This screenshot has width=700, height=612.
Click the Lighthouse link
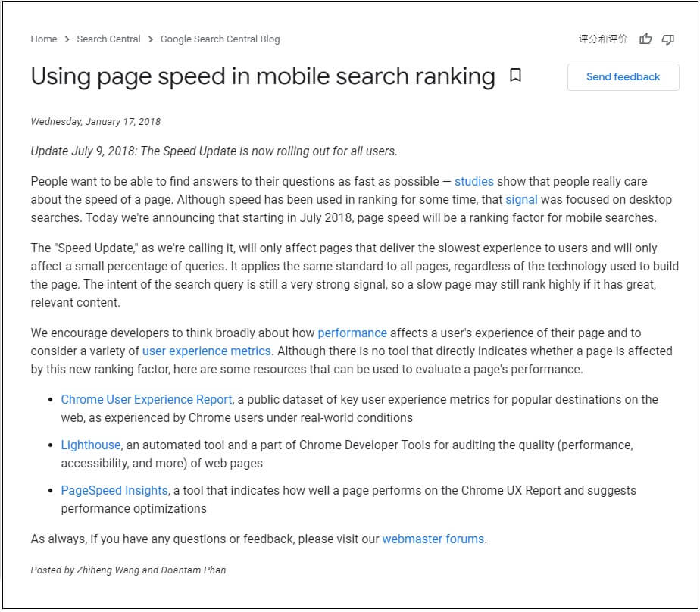point(90,445)
